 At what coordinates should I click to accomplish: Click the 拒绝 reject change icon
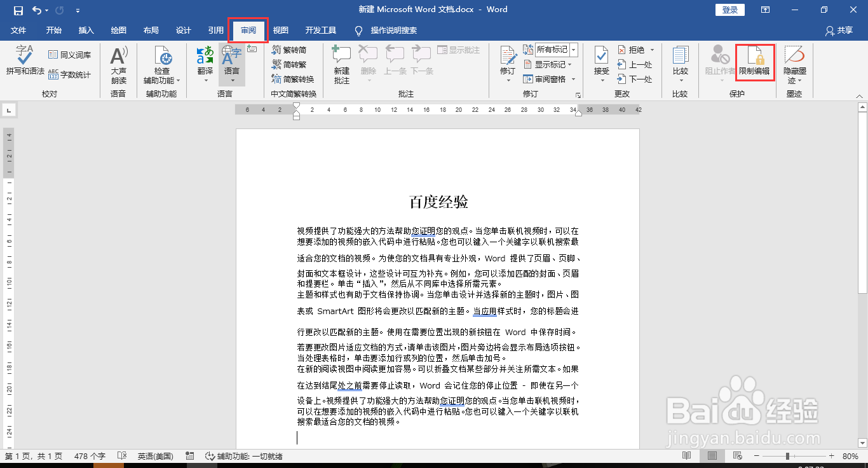[x=622, y=50]
